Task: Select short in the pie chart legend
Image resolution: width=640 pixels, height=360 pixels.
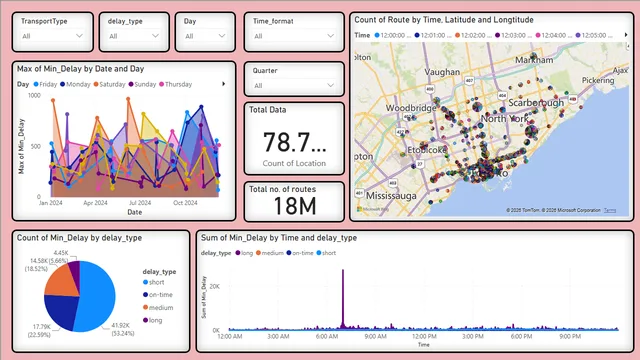Action: 153,282
